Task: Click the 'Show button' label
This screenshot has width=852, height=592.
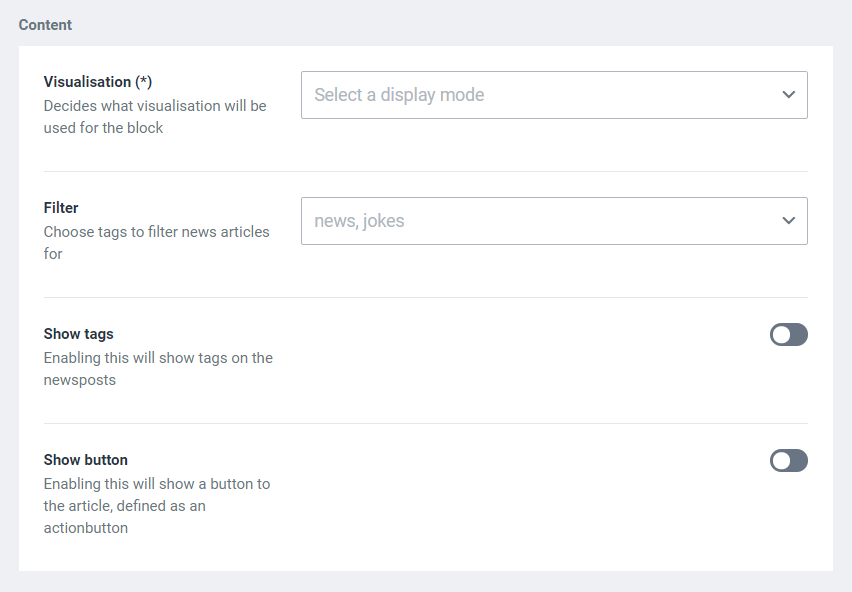Action: pos(86,460)
